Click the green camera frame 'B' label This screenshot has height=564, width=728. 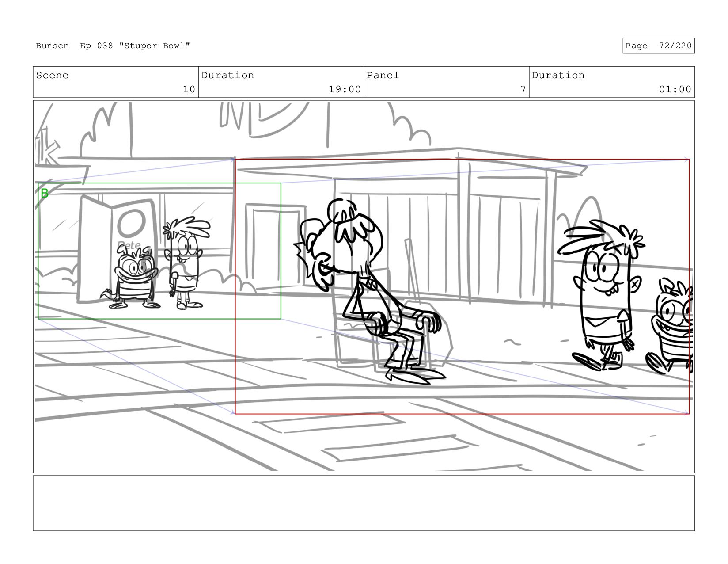(x=44, y=194)
